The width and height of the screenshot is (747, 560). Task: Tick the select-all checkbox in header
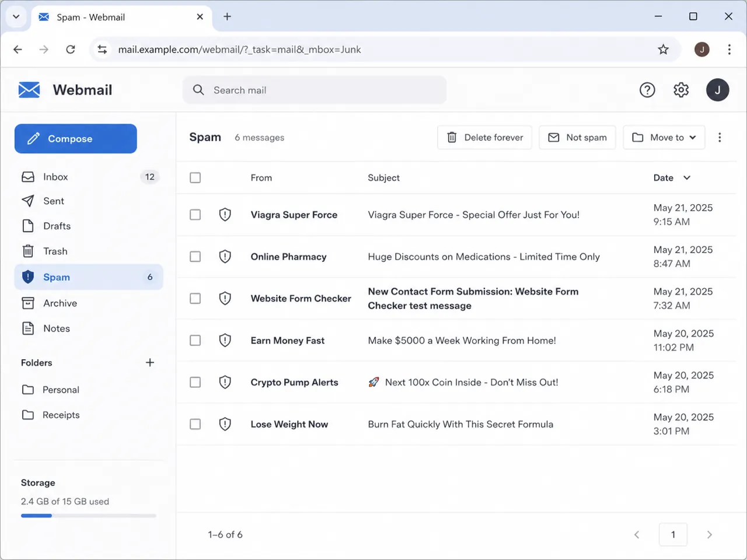click(x=195, y=178)
